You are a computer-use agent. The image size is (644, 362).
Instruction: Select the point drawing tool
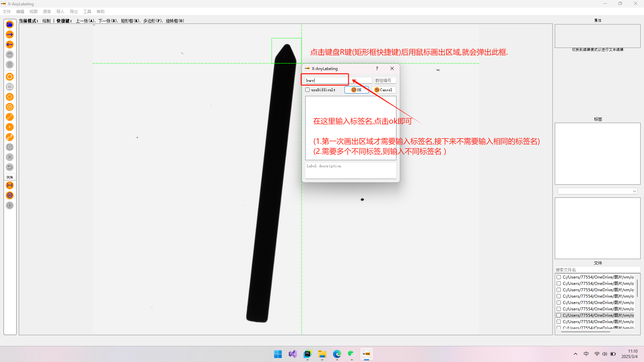pyautogui.click(x=10, y=127)
